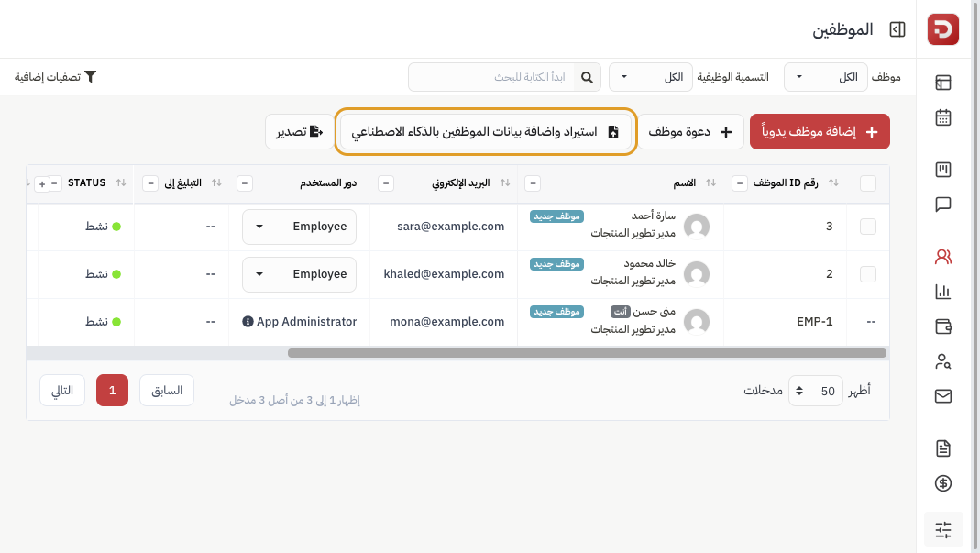Collapse the sidebar panel toggle icon
Screen dimensions: 980x553
click(x=897, y=29)
